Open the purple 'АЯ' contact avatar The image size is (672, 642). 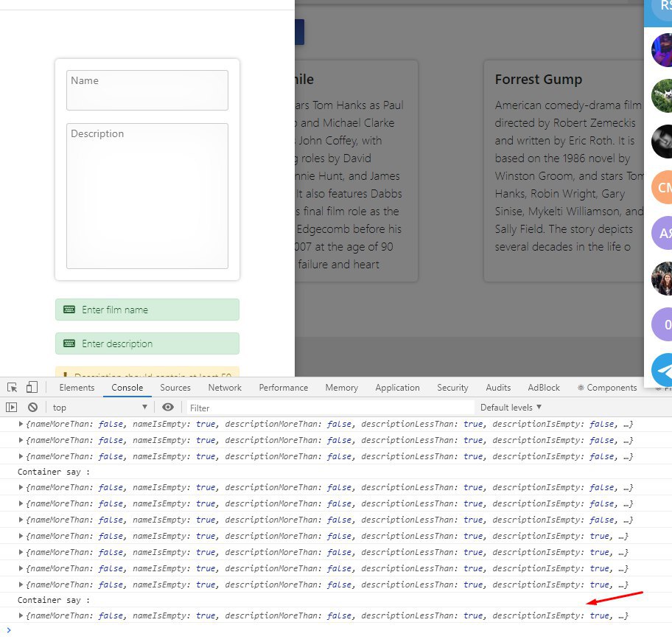click(662, 233)
